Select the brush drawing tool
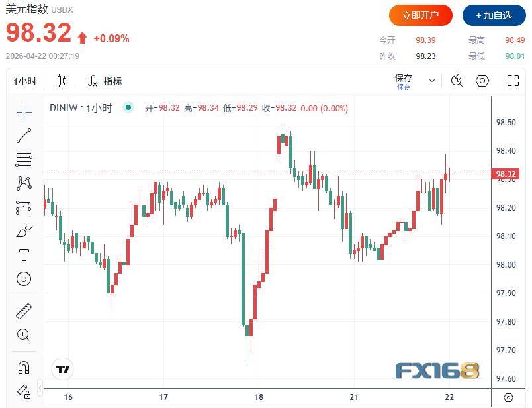This screenshot has height=408, width=532. tap(24, 231)
